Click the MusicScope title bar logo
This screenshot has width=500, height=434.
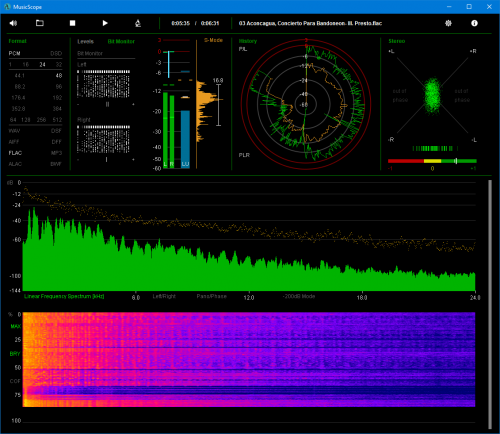point(7,7)
